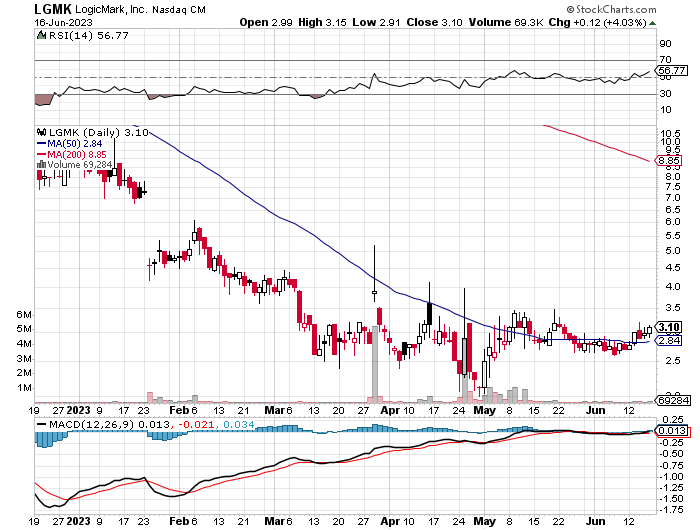Click the RSI value label 56.77 on the right axis
Image resolution: width=700 pixels, height=530 pixels.
pyautogui.click(x=672, y=70)
